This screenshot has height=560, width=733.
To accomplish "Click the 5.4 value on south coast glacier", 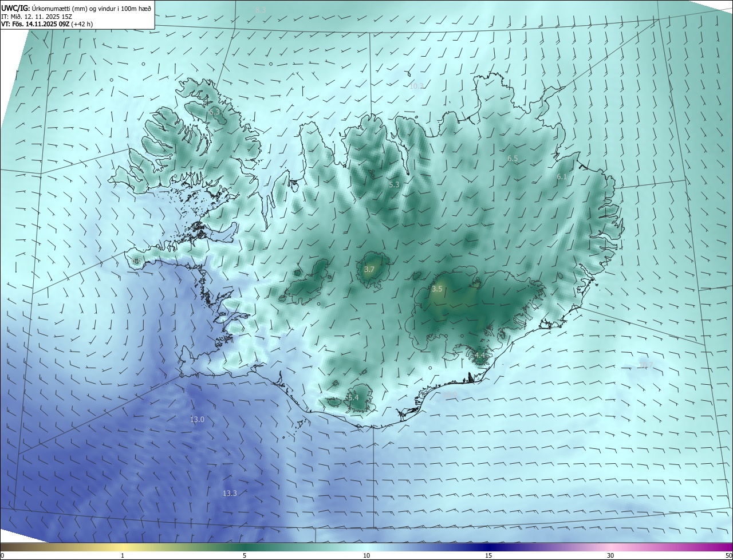I will pos(352,397).
